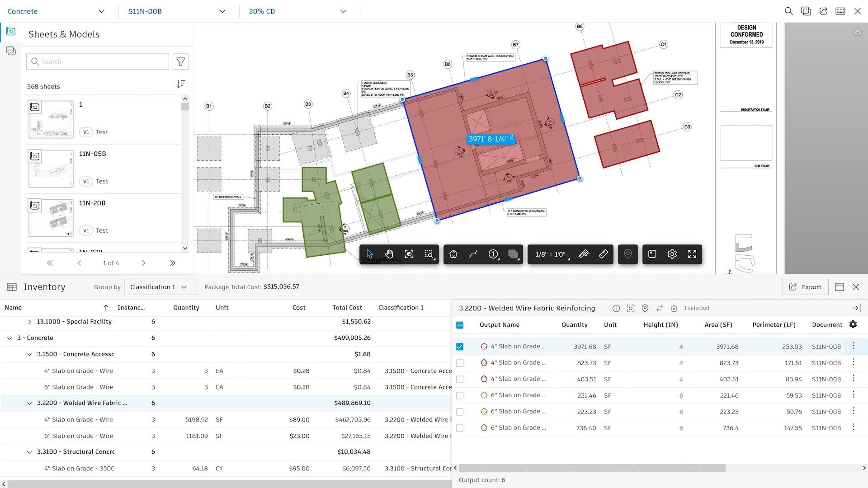Uncheck the 3971.68 SF slab output

pos(460,347)
